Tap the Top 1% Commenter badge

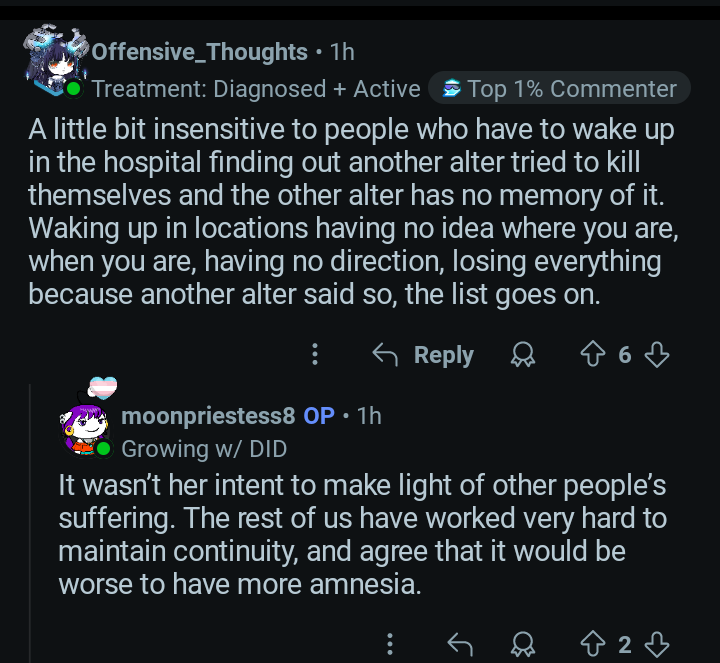(x=559, y=89)
